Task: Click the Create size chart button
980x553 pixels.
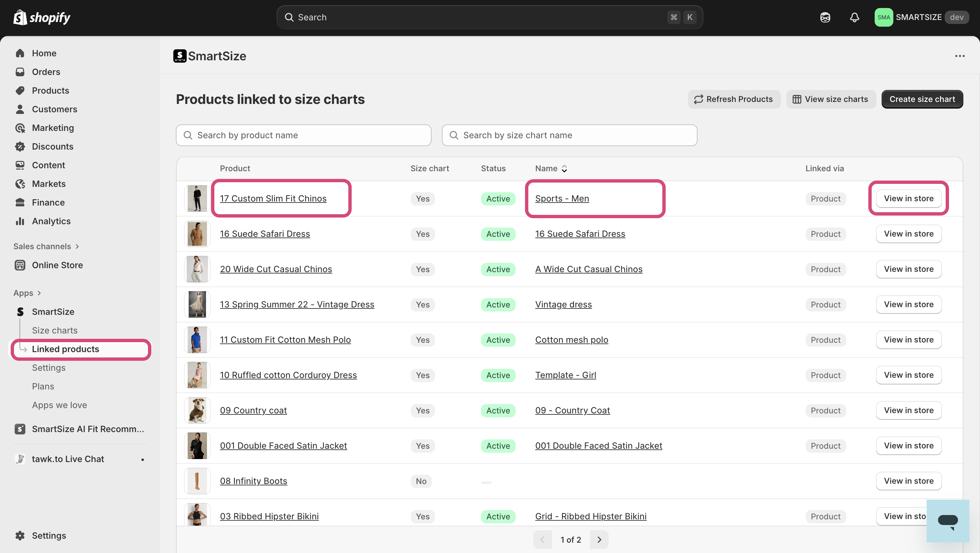Action: click(922, 99)
